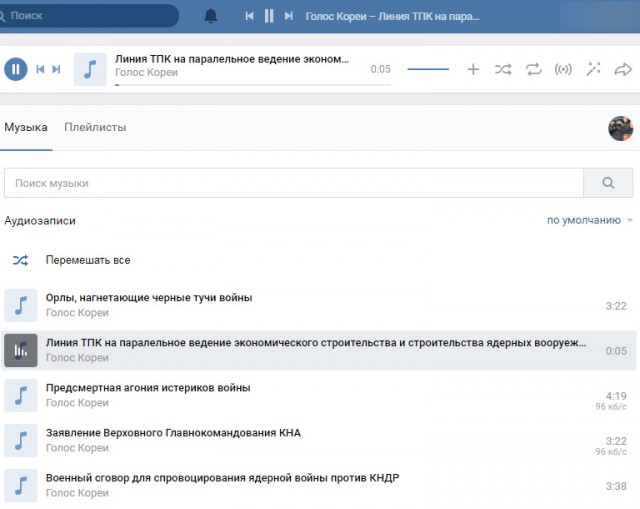Click duration 3:38 of Военный сговор

pyautogui.click(x=616, y=486)
